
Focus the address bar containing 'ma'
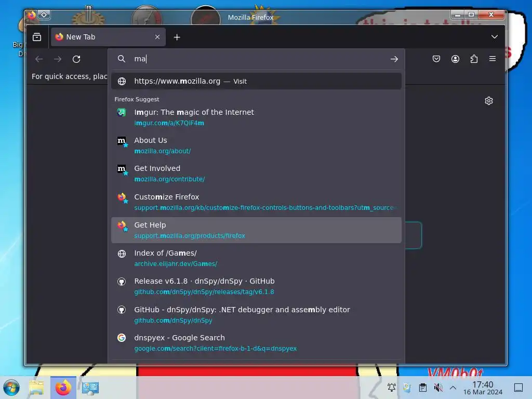258,59
